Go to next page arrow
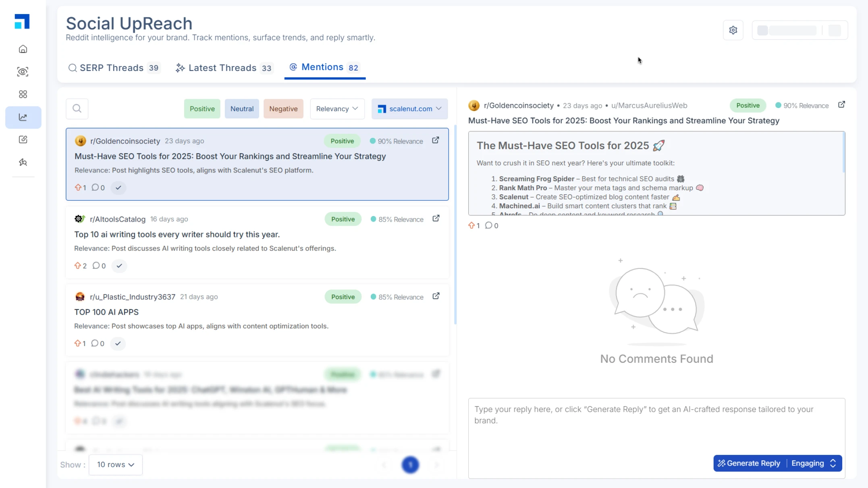868x488 pixels. click(x=436, y=465)
